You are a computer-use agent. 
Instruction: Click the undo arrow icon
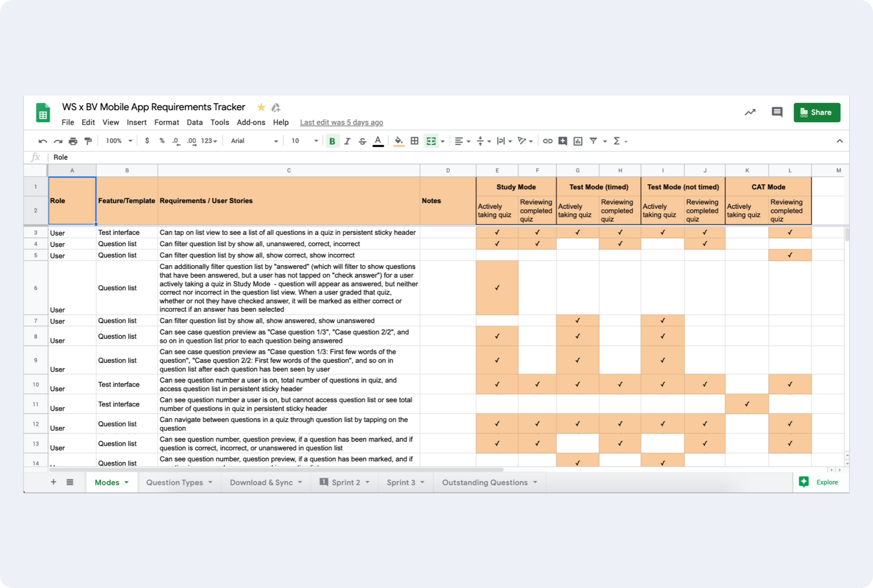pyautogui.click(x=43, y=141)
